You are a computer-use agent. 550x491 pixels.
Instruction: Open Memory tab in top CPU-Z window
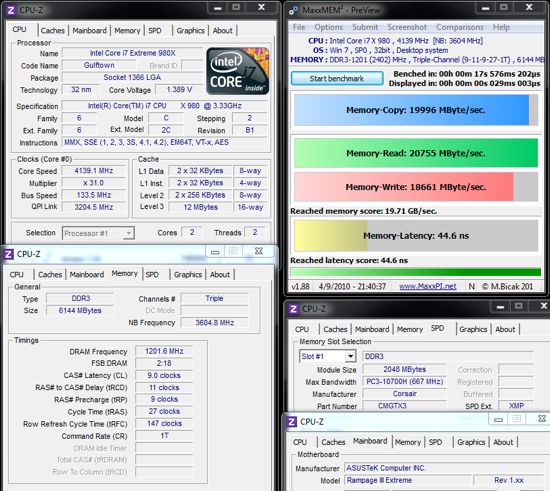[x=127, y=31]
